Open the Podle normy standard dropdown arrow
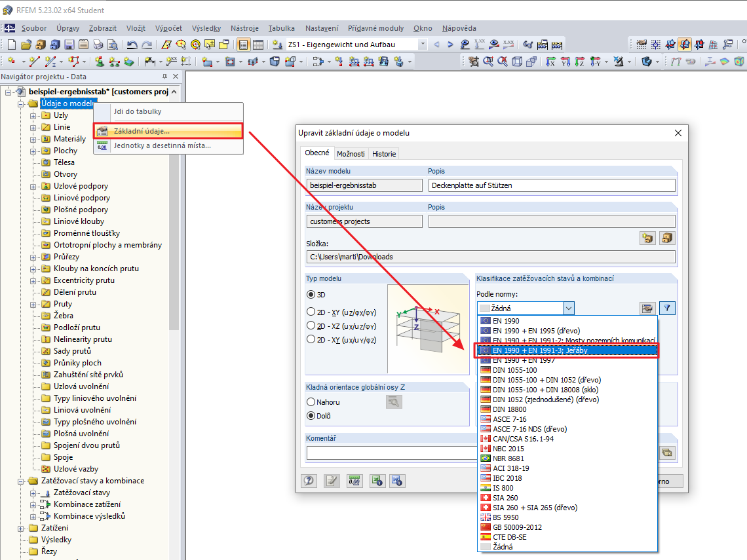This screenshot has width=747, height=560. pyautogui.click(x=569, y=308)
